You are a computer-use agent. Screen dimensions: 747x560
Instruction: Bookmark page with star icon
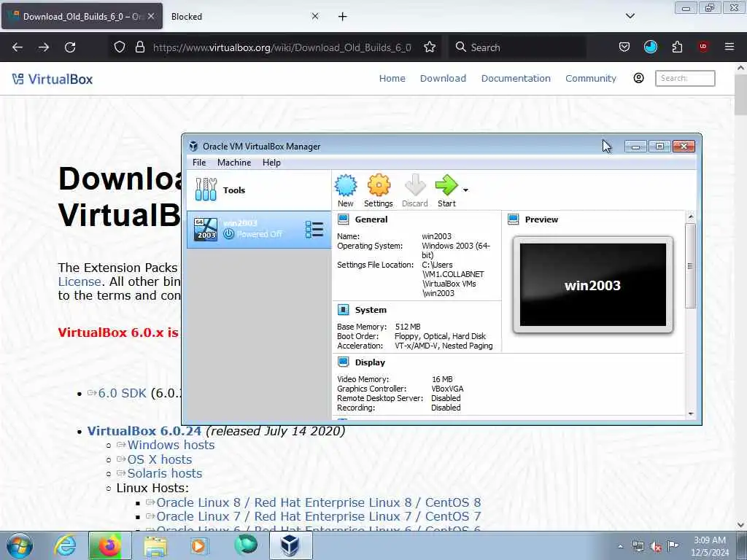click(x=430, y=47)
